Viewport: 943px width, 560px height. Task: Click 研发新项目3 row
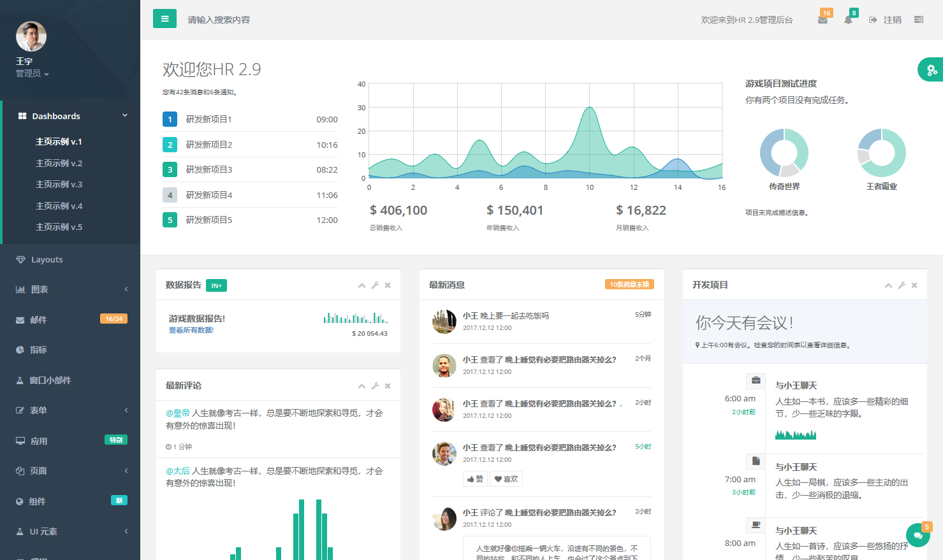(250, 169)
